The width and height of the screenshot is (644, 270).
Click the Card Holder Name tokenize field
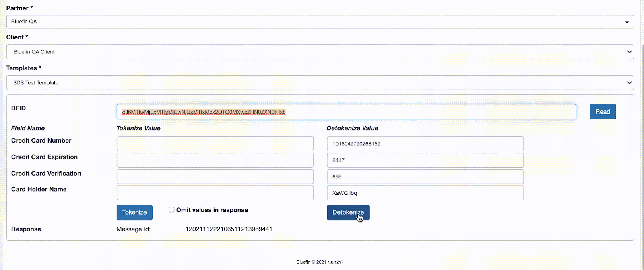tap(215, 192)
